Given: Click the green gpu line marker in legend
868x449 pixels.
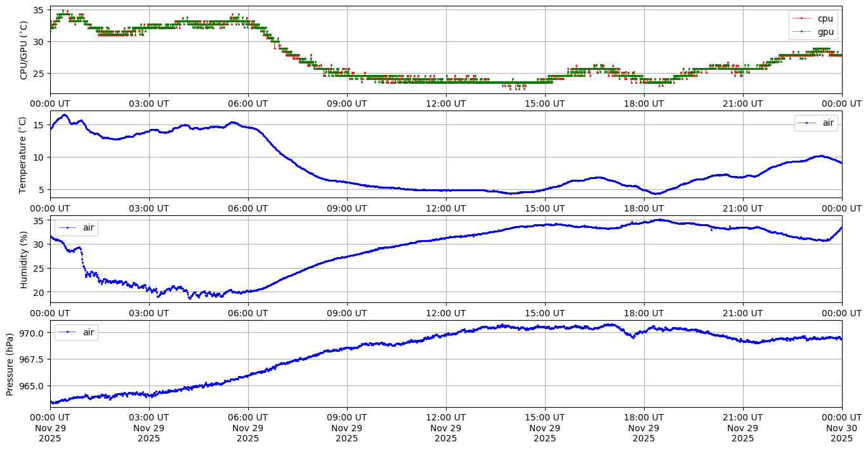Looking at the screenshot, I should pyautogui.click(x=801, y=31).
